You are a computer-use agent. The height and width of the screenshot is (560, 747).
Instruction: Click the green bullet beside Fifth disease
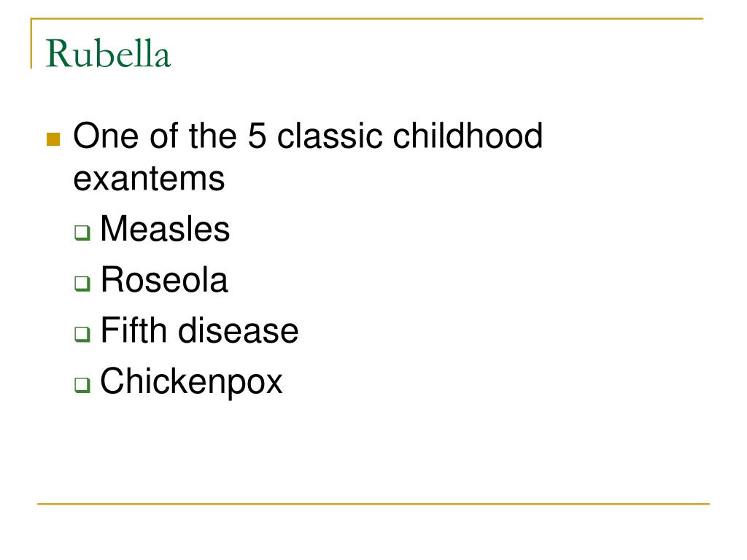pyautogui.click(x=82, y=334)
